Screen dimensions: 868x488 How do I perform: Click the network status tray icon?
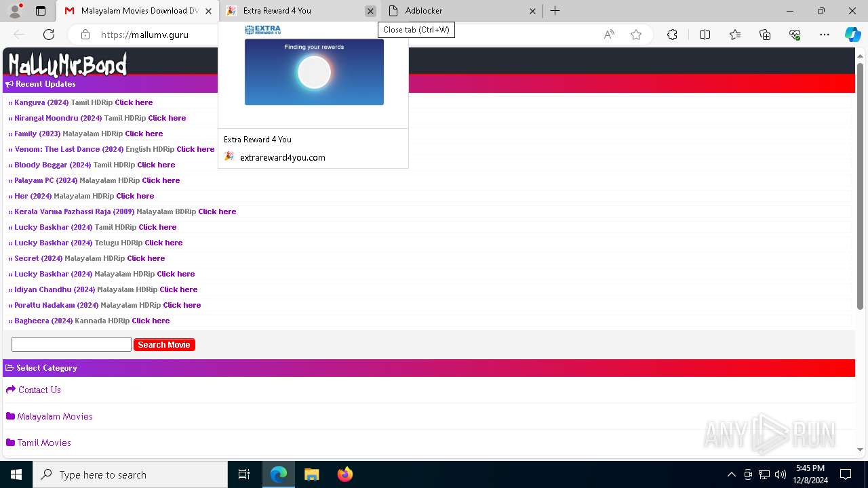pos(764,474)
